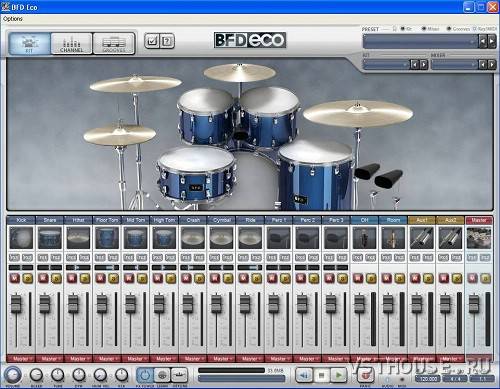Image resolution: width=500 pixels, height=389 pixels.
Task: Select the Perc 1 channel thumbnail
Action: click(x=279, y=238)
